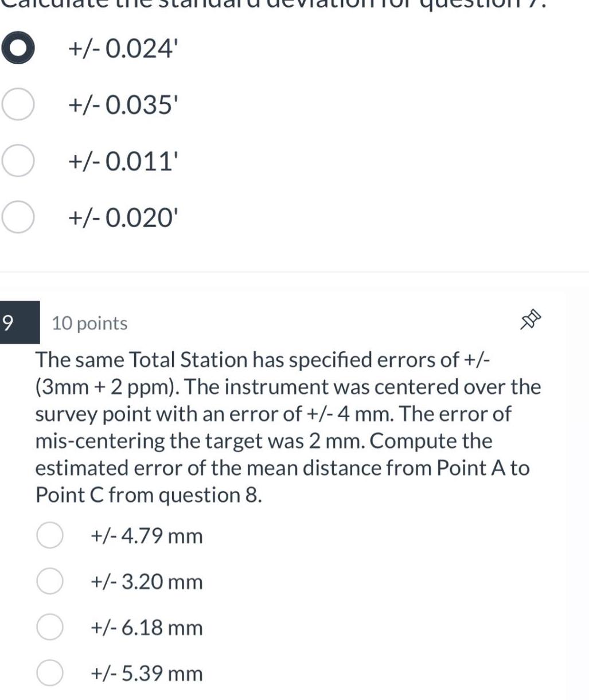Screen dimensions: 589x700
Task: Click the last radio button on screen
Action: [50, 672]
